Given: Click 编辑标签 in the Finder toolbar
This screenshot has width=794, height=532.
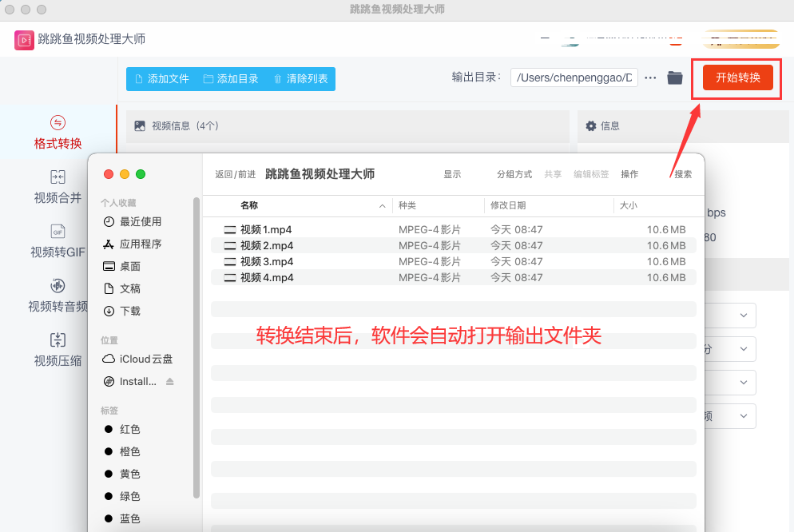Looking at the screenshot, I should point(591,174).
